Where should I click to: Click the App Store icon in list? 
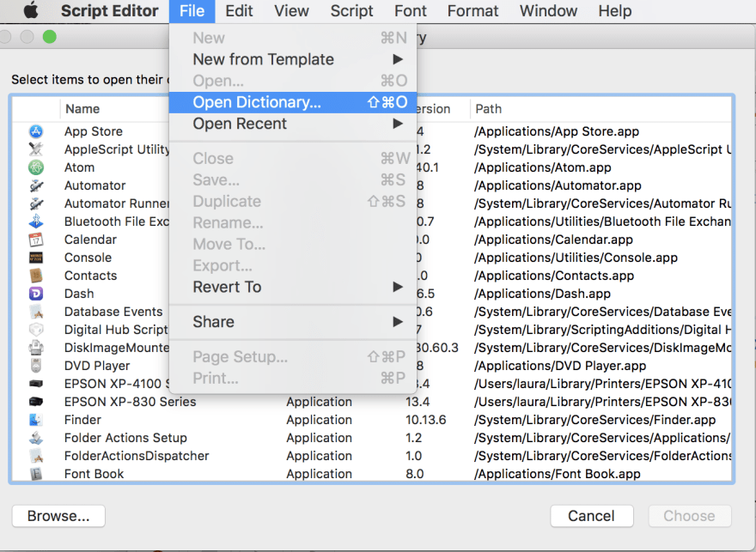click(x=36, y=131)
